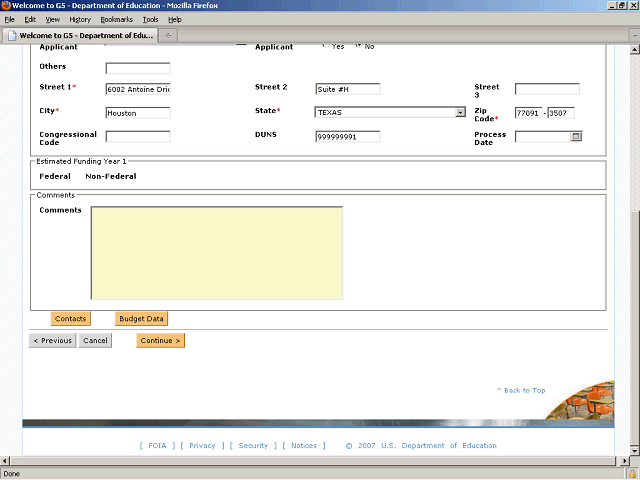Open the Bookmarks menu
Image resolution: width=640 pixels, height=480 pixels.
pos(117,20)
